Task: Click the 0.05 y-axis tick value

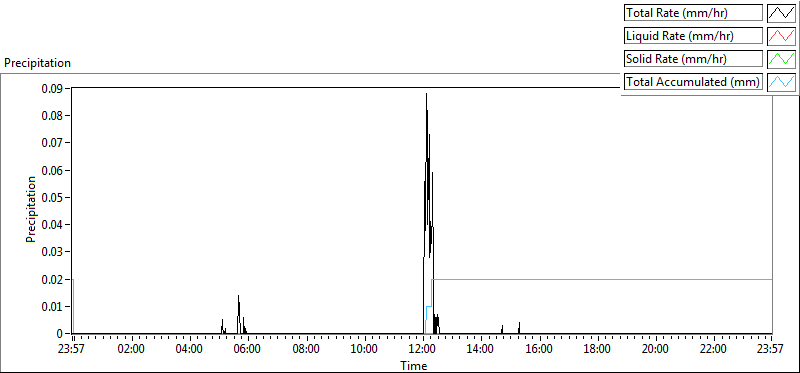Action: coord(53,197)
